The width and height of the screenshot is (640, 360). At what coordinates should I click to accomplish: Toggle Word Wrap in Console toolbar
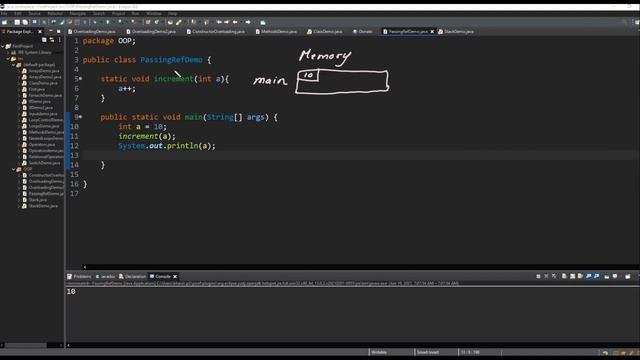[580, 276]
